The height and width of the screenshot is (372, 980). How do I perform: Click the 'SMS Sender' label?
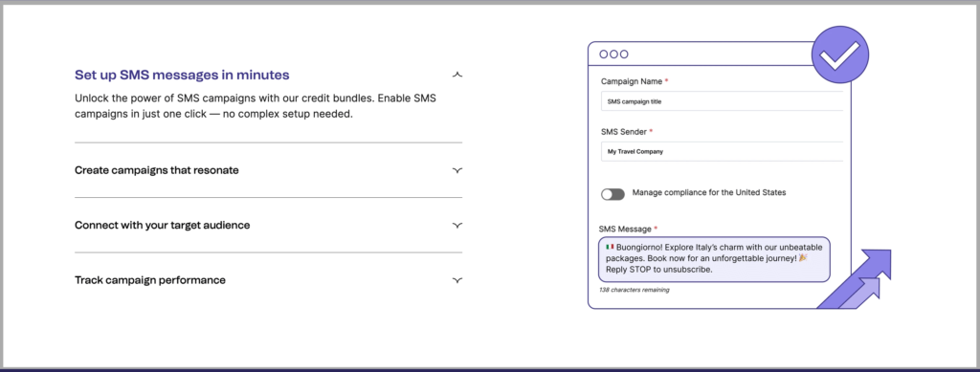[627, 132]
